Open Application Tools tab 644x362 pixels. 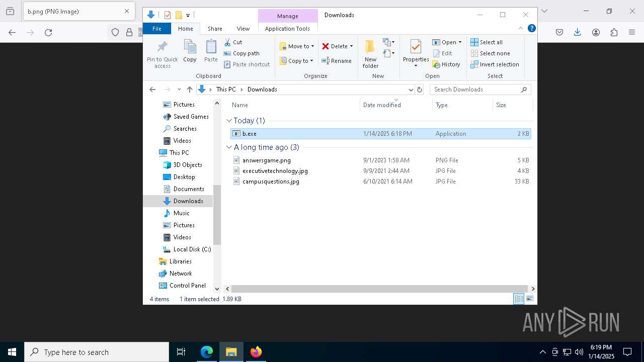click(287, 29)
